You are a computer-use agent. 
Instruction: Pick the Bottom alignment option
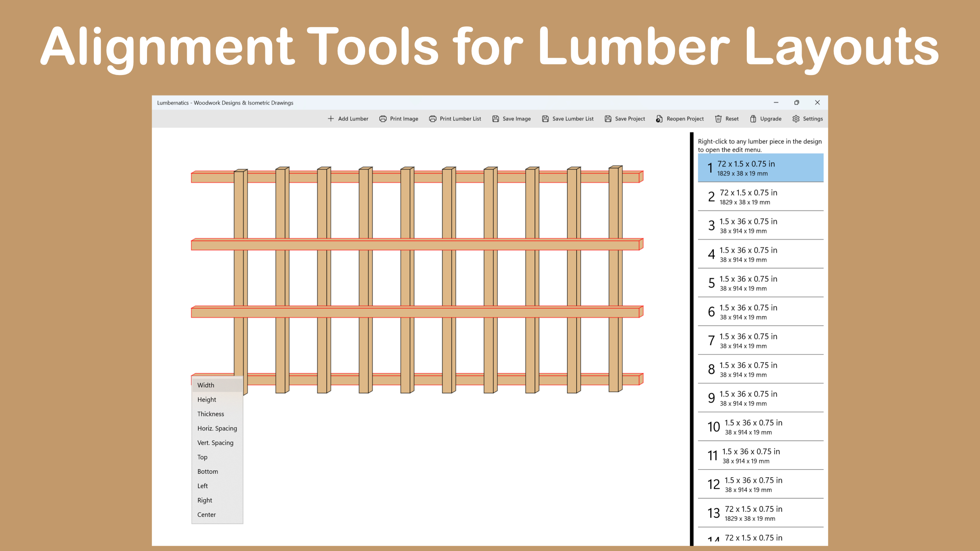coord(207,471)
